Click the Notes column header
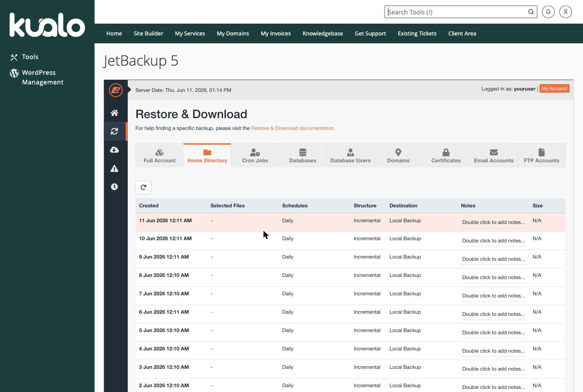The width and height of the screenshot is (583, 392). 468,206
